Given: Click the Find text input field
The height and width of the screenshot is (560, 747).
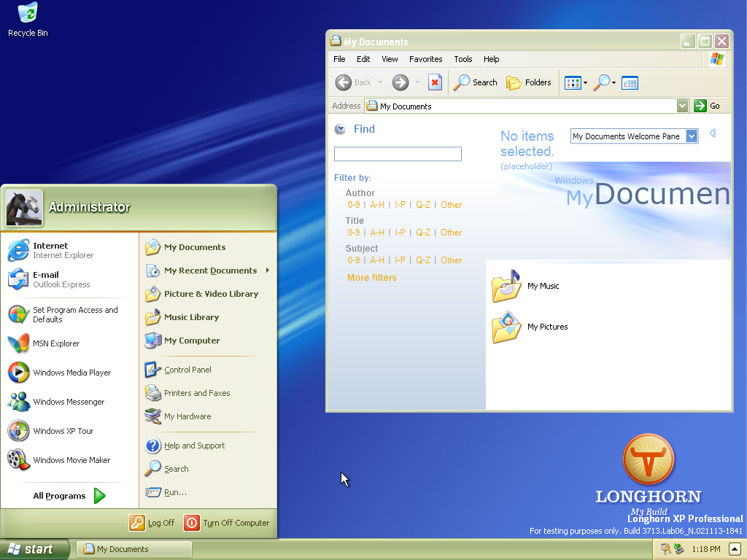Looking at the screenshot, I should point(398,154).
